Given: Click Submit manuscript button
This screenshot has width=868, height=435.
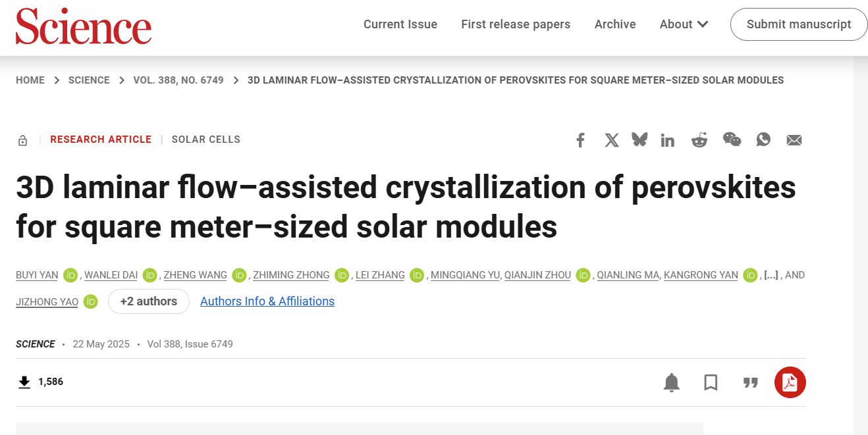Looking at the screenshot, I should 798,24.
